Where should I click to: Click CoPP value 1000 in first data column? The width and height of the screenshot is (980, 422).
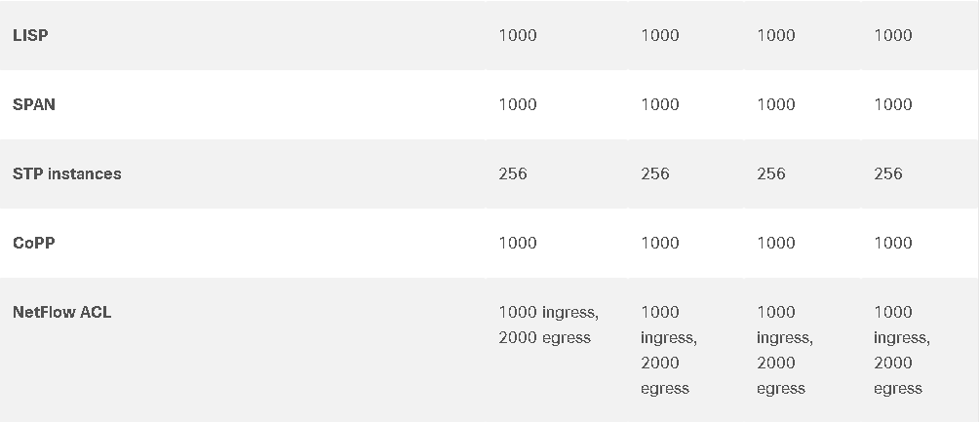tap(518, 244)
